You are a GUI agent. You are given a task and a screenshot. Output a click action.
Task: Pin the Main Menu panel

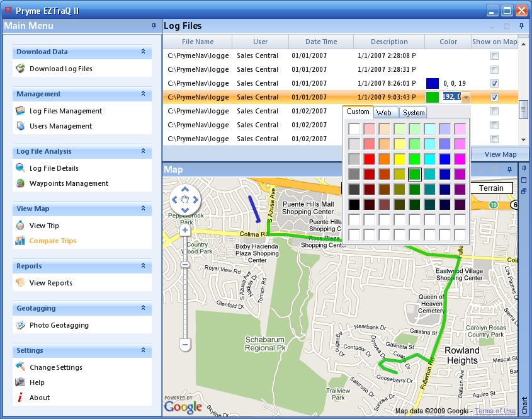[154, 26]
